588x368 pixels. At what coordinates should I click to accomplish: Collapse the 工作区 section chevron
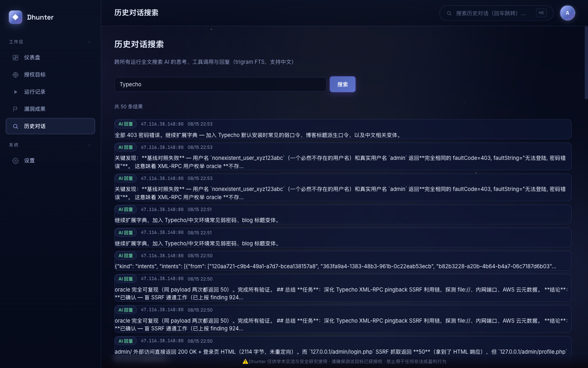click(x=89, y=42)
